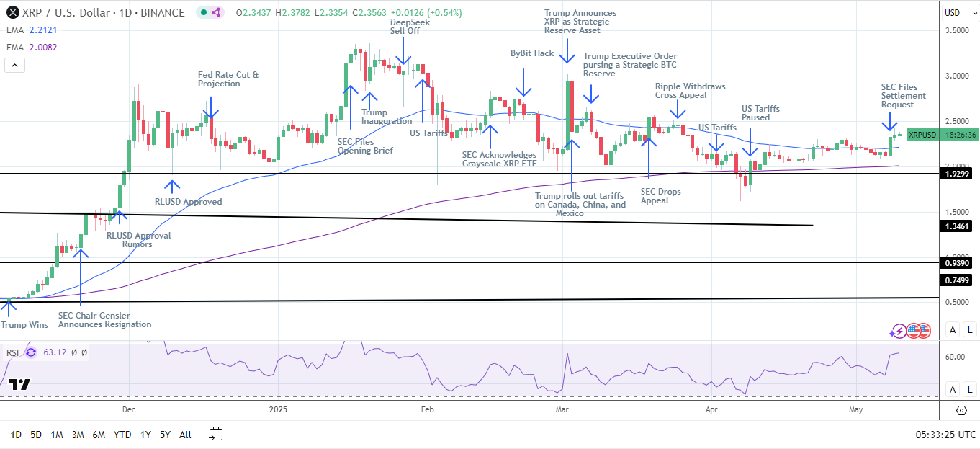
Task: Open the go-to-date calendar icon
Action: click(216, 434)
